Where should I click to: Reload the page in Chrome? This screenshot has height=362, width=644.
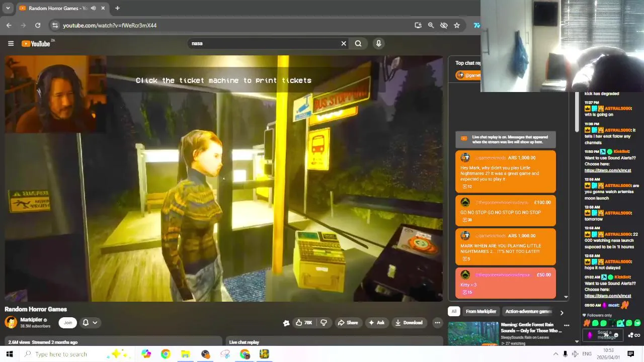pos(38,25)
